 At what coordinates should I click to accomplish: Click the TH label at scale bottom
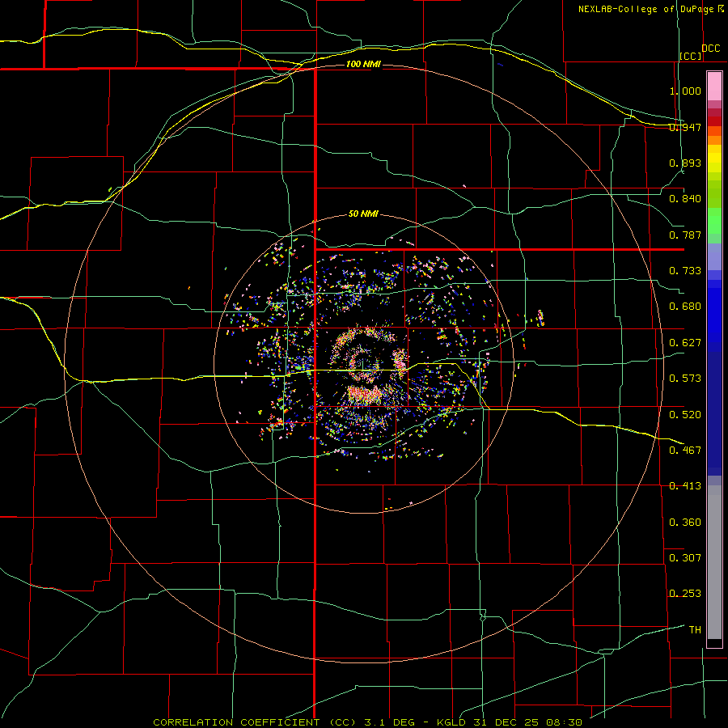tap(695, 630)
